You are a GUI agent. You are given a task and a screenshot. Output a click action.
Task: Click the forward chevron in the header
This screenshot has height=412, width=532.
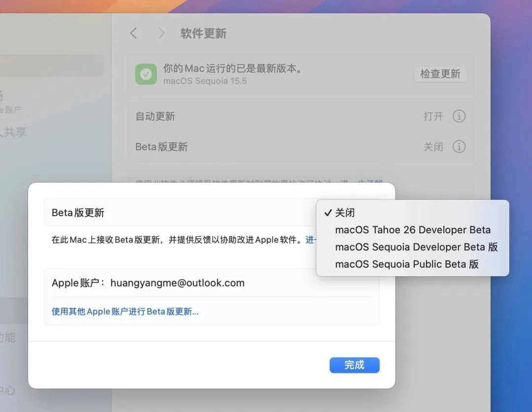click(162, 33)
